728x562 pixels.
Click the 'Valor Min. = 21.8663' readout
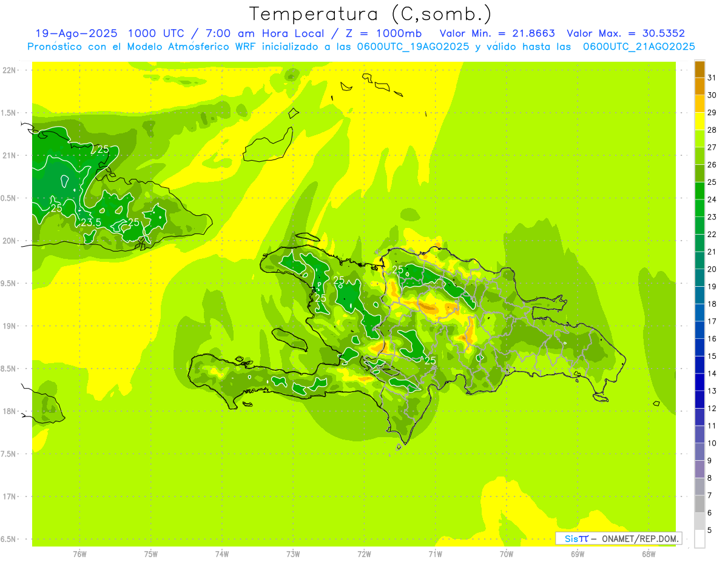[497, 33]
